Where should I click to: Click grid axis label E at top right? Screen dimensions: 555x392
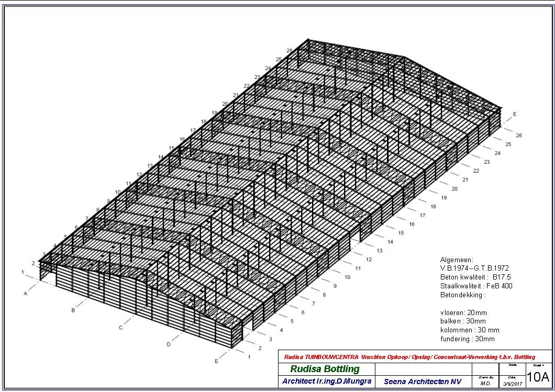[515, 114]
